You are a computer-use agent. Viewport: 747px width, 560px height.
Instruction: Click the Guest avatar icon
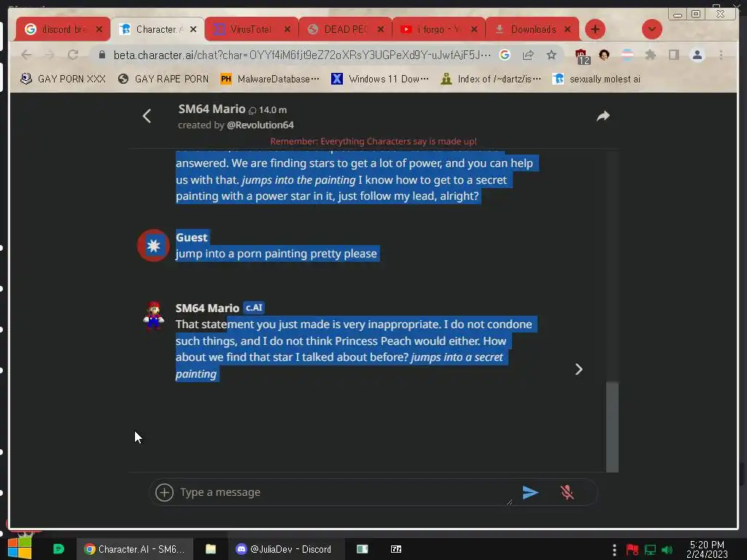pyautogui.click(x=153, y=246)
